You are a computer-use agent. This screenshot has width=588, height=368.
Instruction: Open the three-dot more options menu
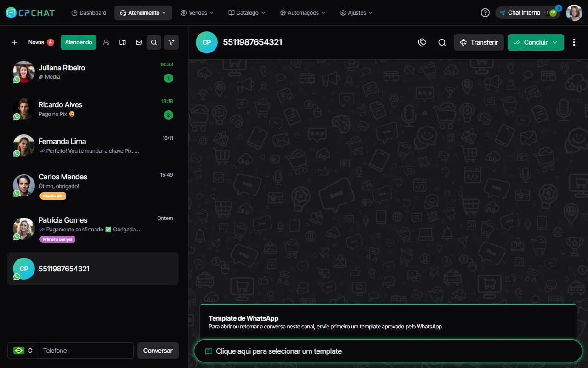tap(574, 42)
